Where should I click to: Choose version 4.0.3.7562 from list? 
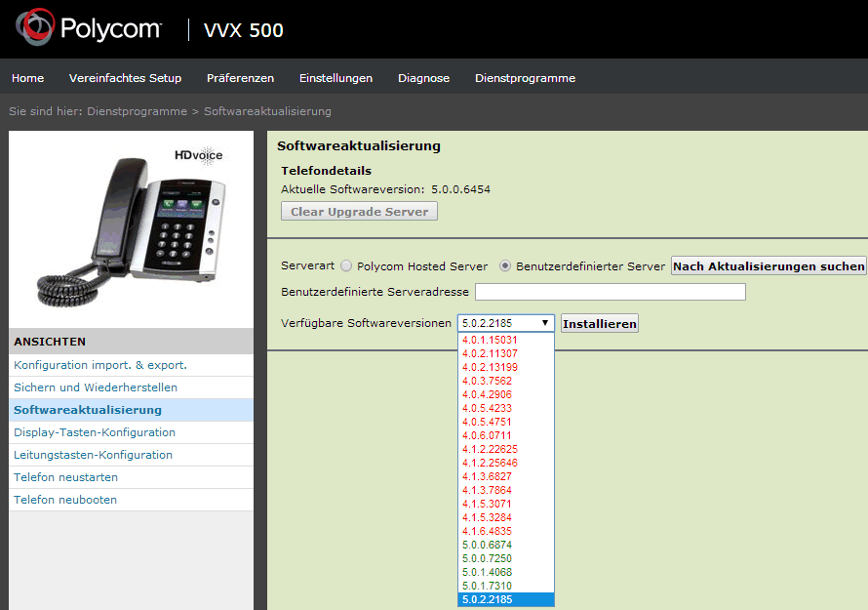coord(506,381)
